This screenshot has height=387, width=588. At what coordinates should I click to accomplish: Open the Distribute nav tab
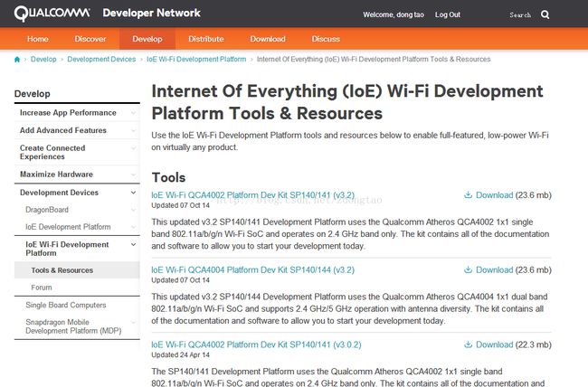coord(206,39)
